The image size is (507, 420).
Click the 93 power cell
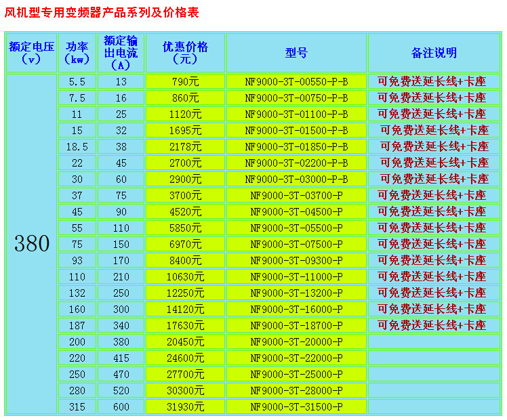click(x=77, y=260)
